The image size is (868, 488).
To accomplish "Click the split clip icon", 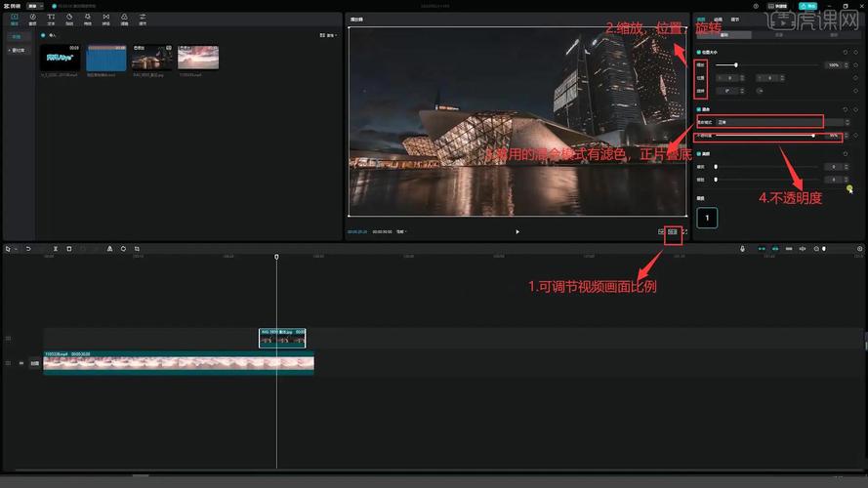I will pos(56,249).
